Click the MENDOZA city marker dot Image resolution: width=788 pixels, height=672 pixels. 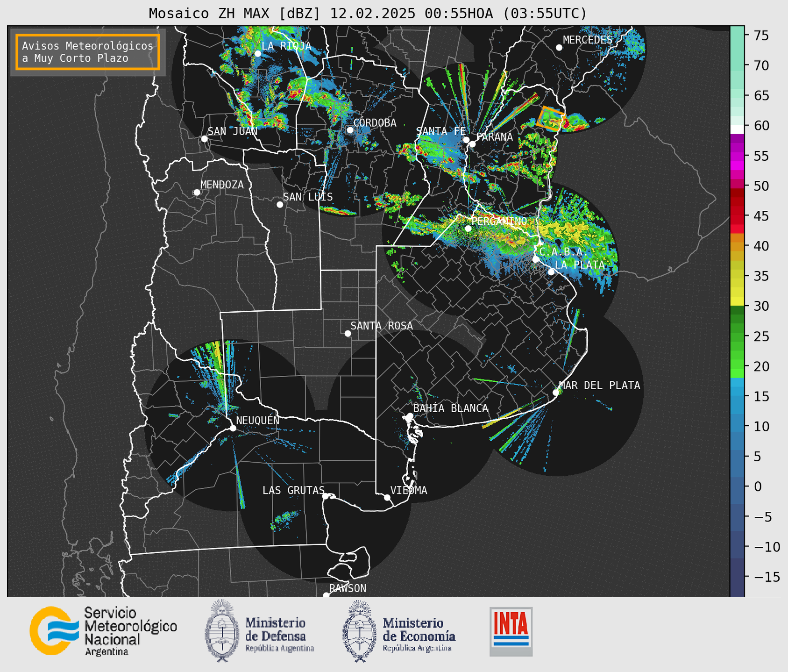tap(197, 193)
